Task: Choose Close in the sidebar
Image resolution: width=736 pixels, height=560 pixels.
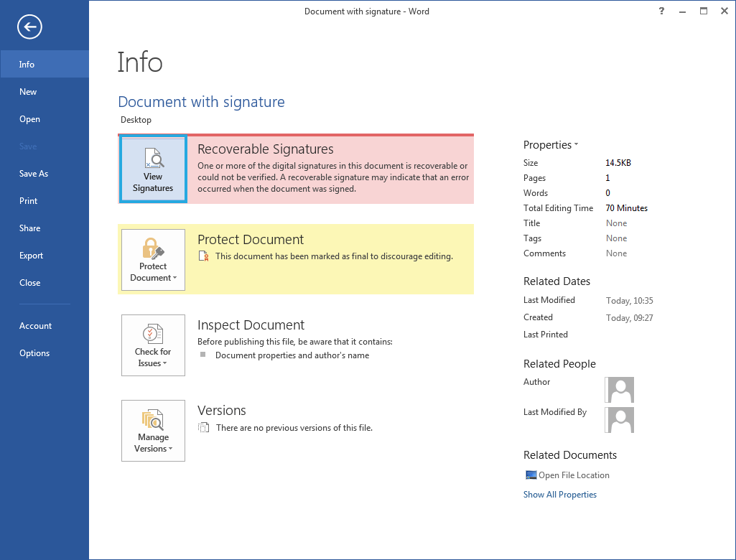Action: pyautogui.click(x=45, y=282)
